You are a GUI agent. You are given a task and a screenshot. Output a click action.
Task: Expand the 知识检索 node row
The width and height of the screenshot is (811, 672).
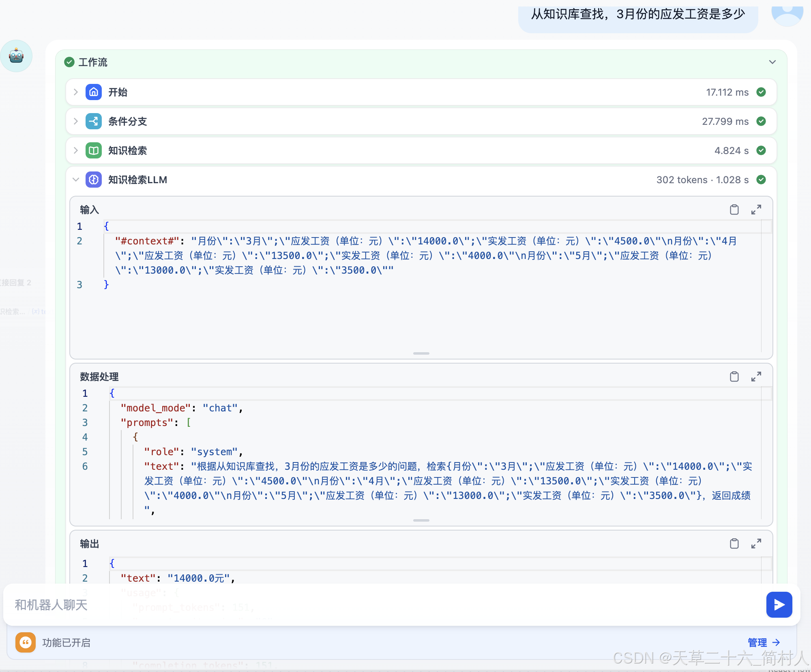(x=76, y=150)
